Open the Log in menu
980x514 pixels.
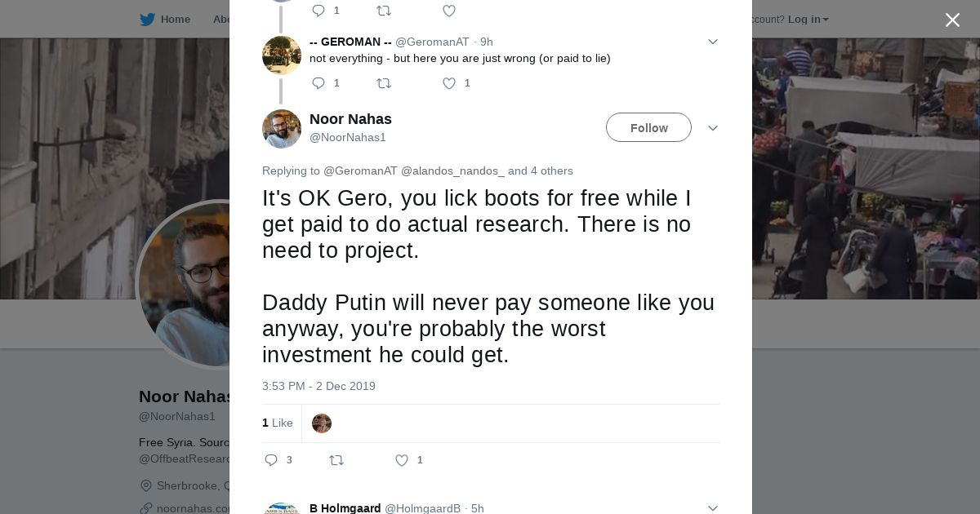click(808, 20)
